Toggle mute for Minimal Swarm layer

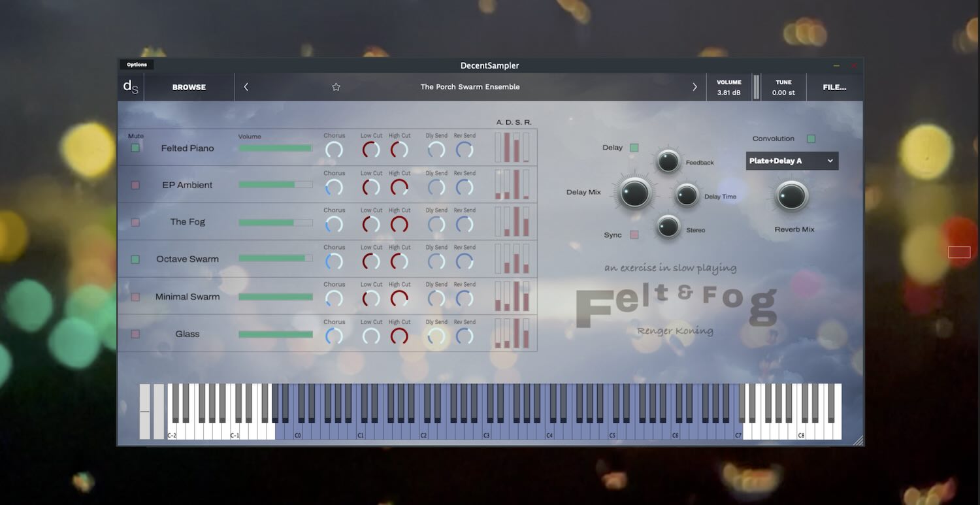click(135, 297)
